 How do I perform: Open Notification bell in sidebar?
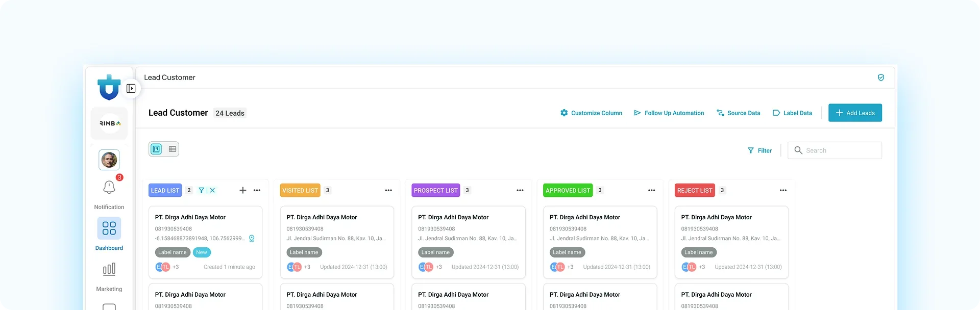(x=109, y=187)
